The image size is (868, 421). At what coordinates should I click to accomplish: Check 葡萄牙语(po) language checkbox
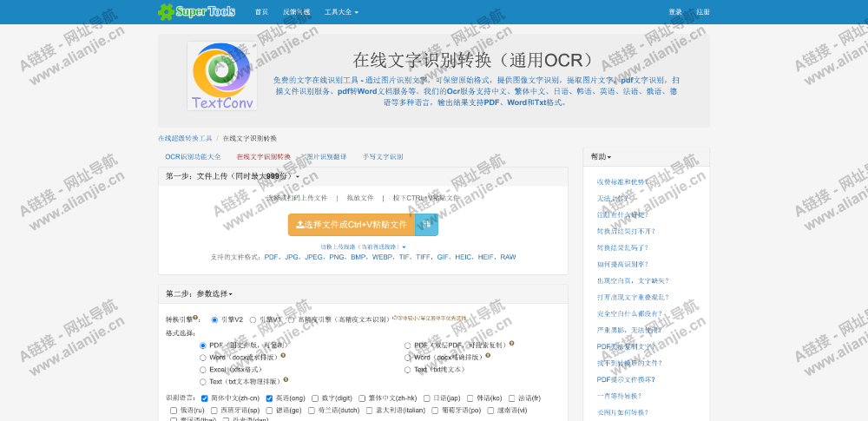click(x=437, y=411)
